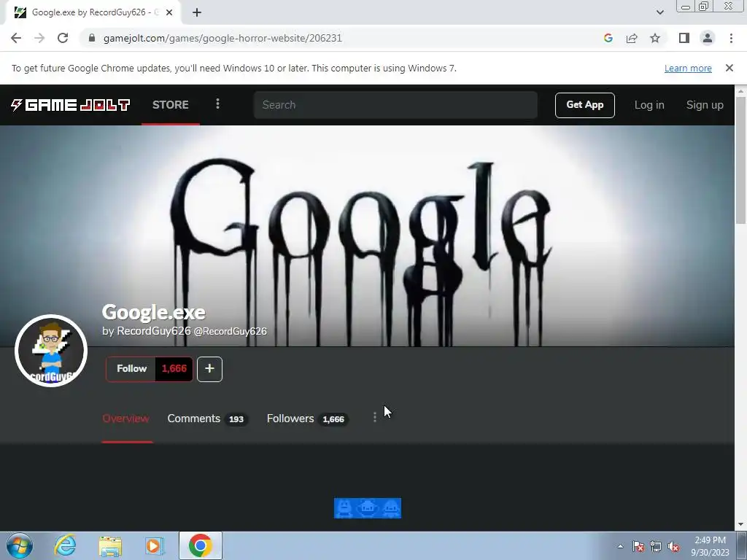Image resolution: width=747 pixels, height=560 pixels.
Task: Show hidden system tray icons
Action: (620, 546)
